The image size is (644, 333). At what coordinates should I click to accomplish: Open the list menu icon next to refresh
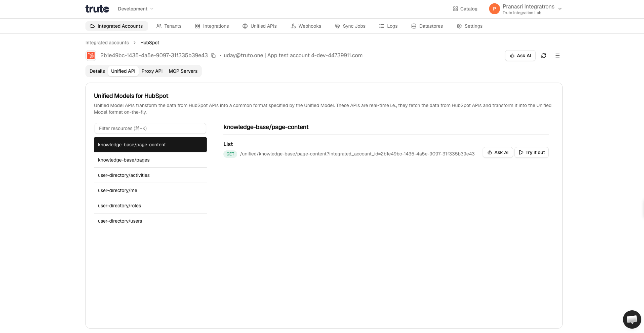[557, 56]
